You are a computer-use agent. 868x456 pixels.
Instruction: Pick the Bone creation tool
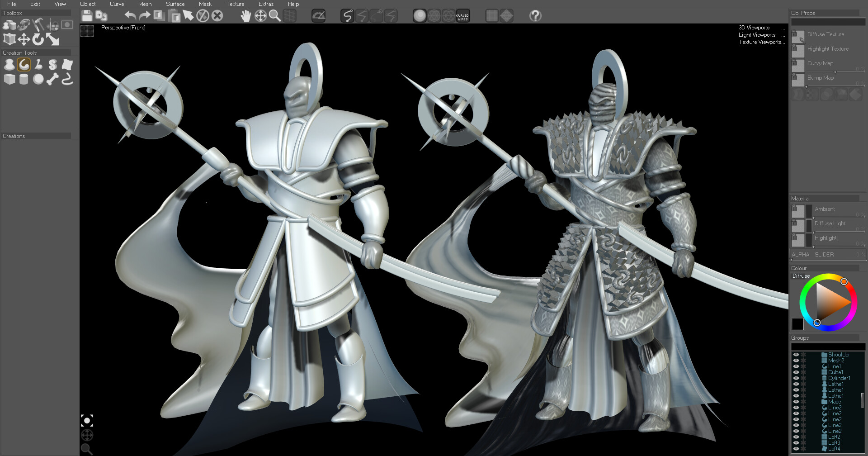click(52, 79)
